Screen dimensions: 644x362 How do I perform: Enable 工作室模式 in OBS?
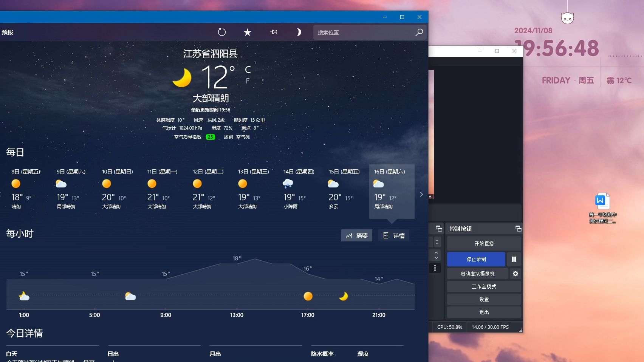click(484, 286)
